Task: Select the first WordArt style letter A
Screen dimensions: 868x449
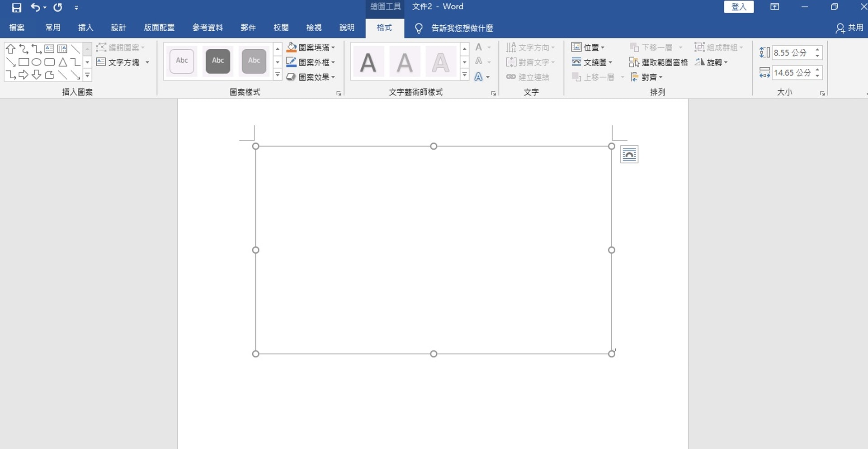Action: pos(368,62)
